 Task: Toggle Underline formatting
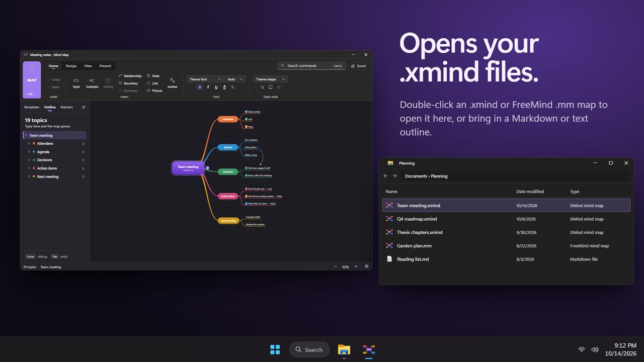coord(216,87)
